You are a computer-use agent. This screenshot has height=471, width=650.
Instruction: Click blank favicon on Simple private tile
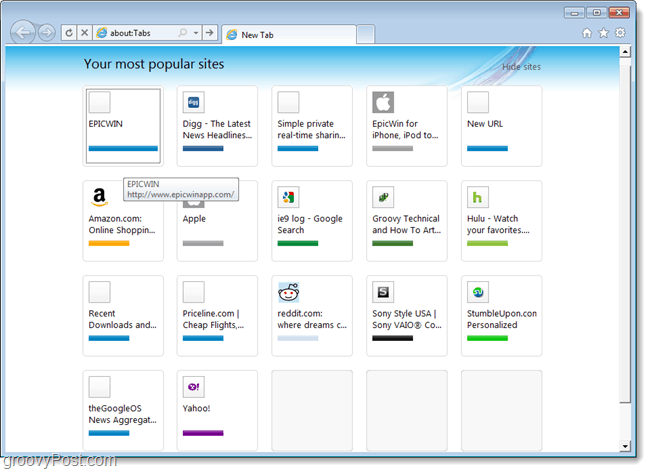288,102
